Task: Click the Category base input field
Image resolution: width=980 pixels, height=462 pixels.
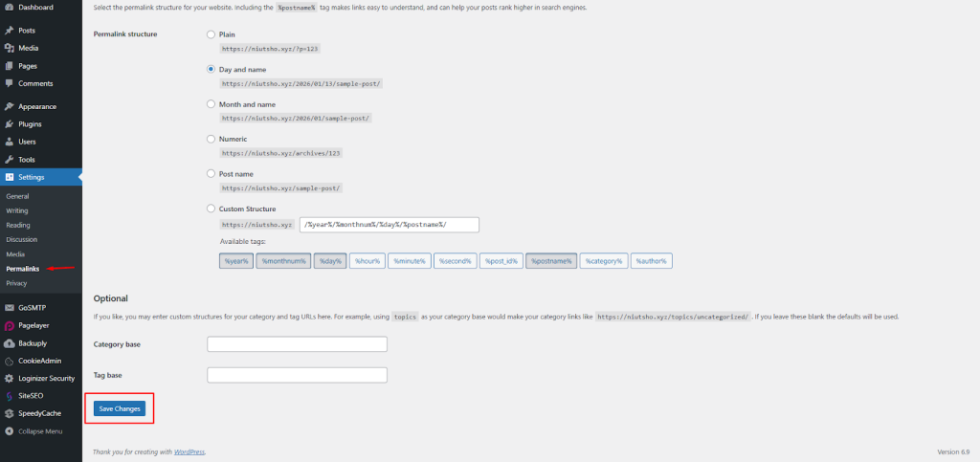Action: [x=297, y=344]
